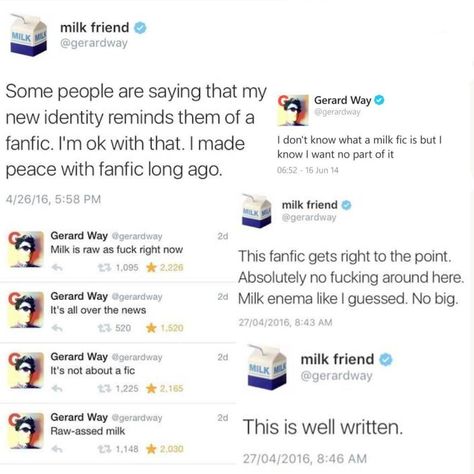Retweet 'It's all over the news' tweet

click(104, 328)
